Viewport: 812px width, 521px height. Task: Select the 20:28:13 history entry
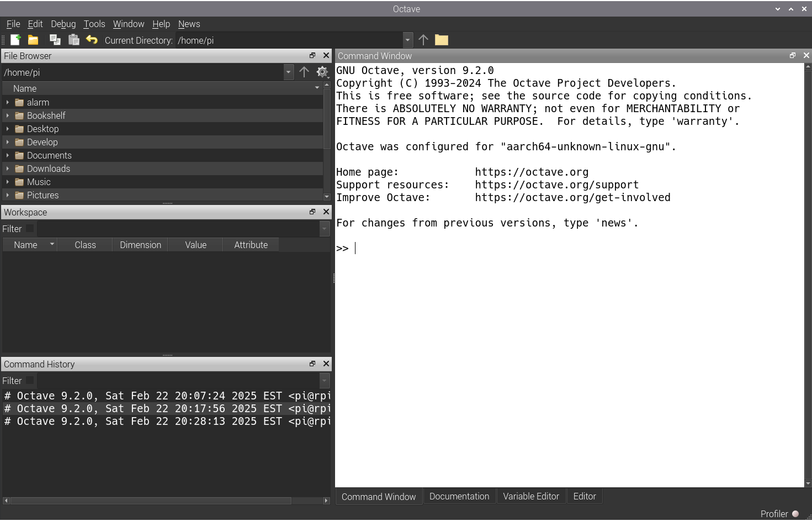(167, 421)
